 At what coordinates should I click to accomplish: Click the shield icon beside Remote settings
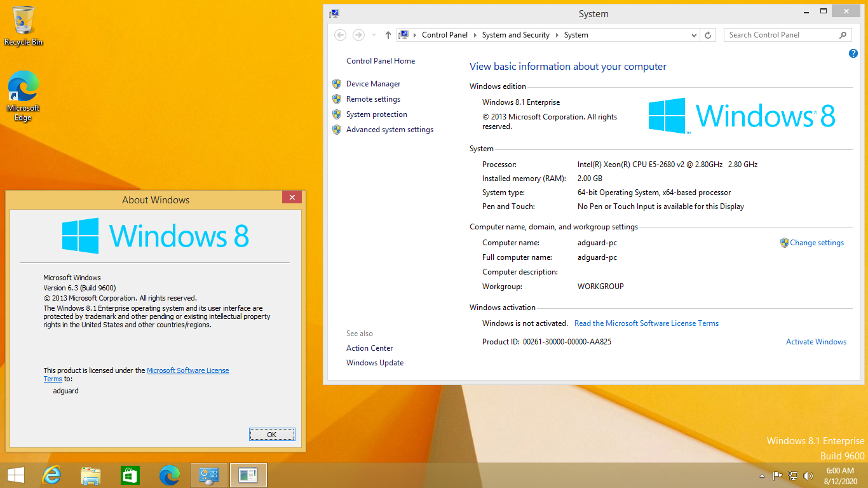337,99
